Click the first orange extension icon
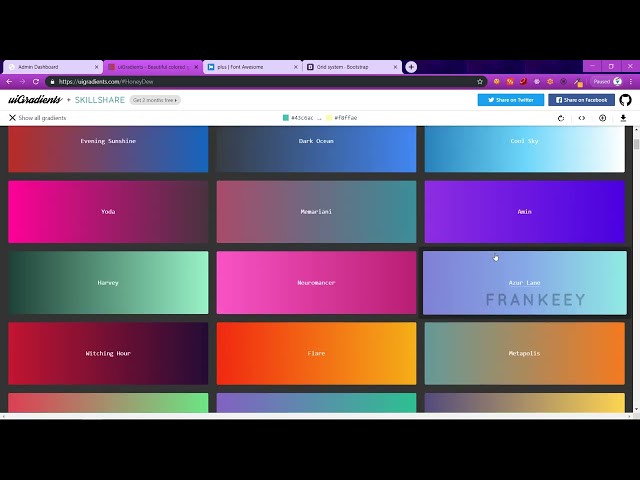Image resolution: width=640 pixels, height=480 pixels. click(496, 82)
